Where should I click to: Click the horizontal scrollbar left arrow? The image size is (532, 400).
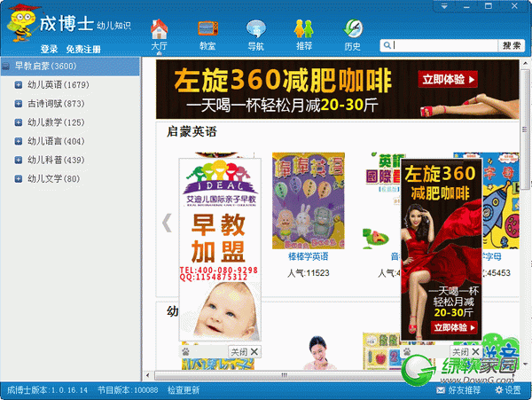tap(147, 375)
